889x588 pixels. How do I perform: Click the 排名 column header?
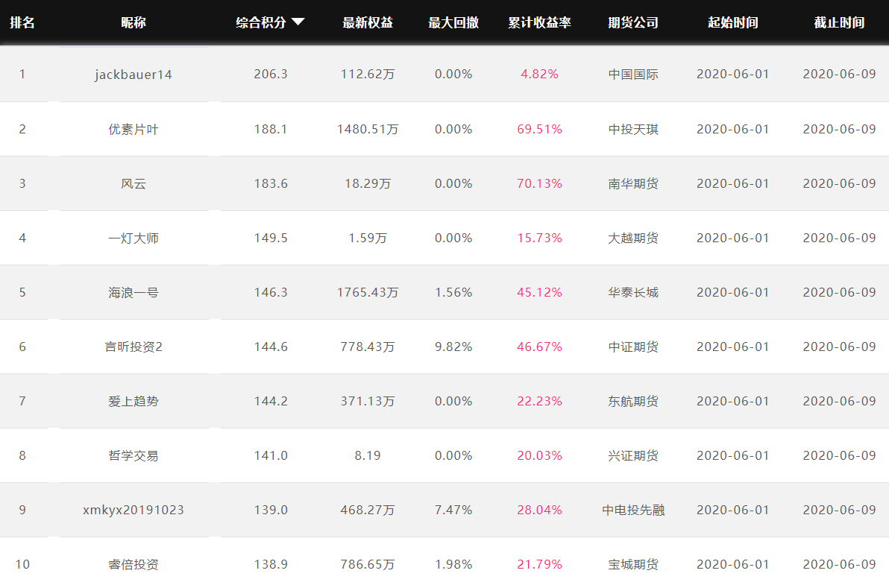[22, 22]
